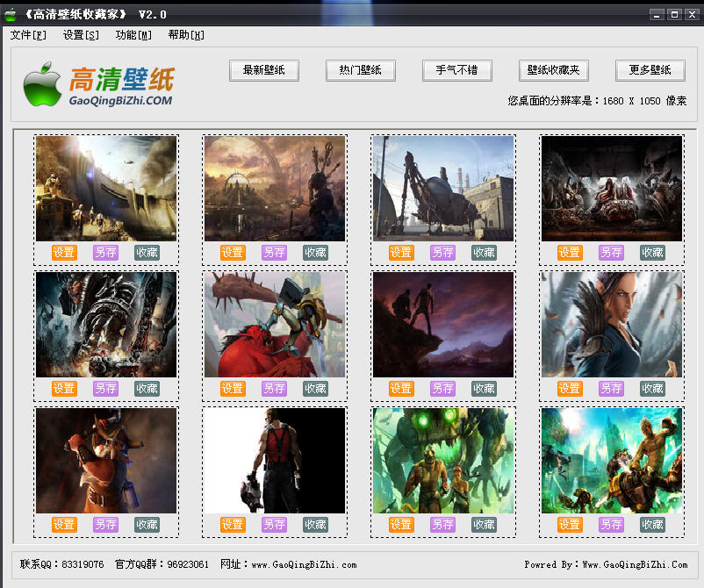Show 热门壁纸 wallpapers
The width and height of the screenshot is (704, 588).
[x=361, y=70]
